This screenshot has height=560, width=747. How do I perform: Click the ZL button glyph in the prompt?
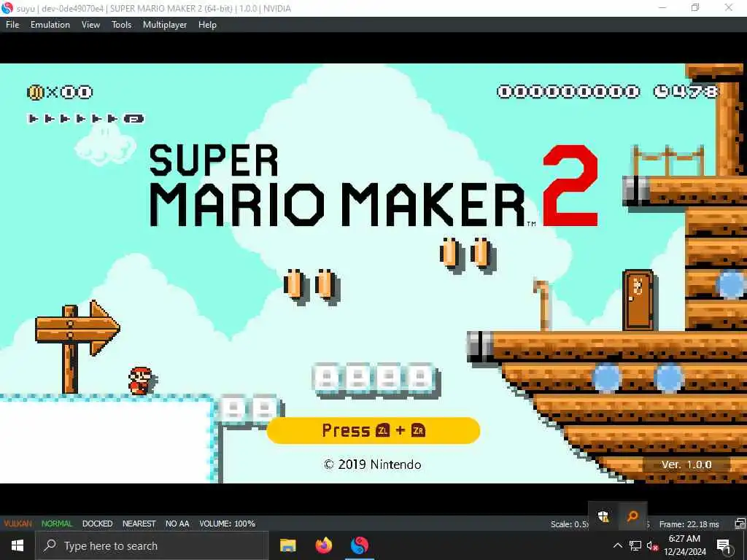pos(382,430)
